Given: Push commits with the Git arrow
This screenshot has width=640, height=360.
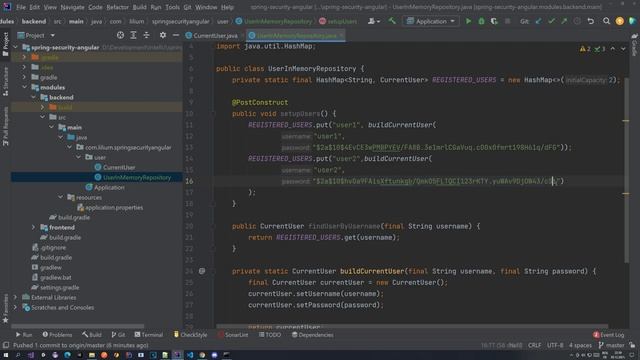Looking at the screenshot, I should (x=564, y=21).
